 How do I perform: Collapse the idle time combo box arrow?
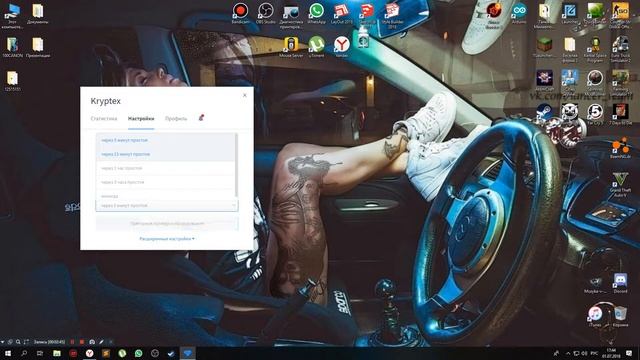point(234,206)
